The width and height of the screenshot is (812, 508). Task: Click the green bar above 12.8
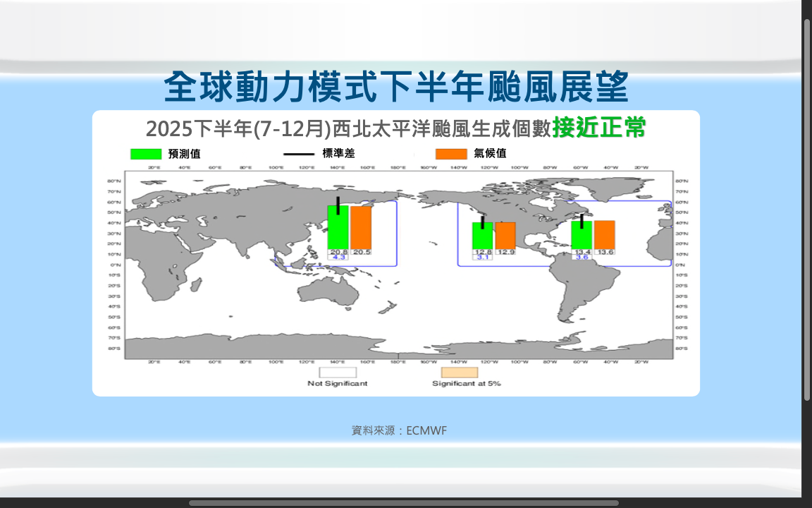[x=483, y=236]
